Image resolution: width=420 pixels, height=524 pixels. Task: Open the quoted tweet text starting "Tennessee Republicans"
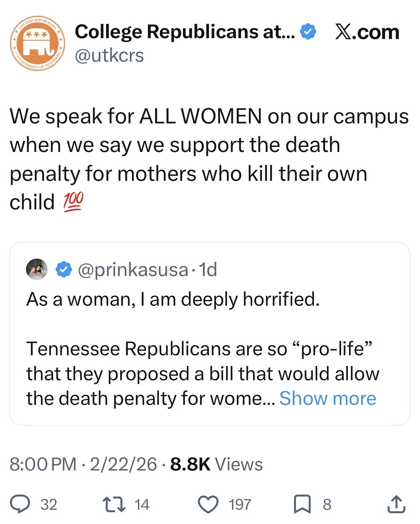(x=203, y=373)
